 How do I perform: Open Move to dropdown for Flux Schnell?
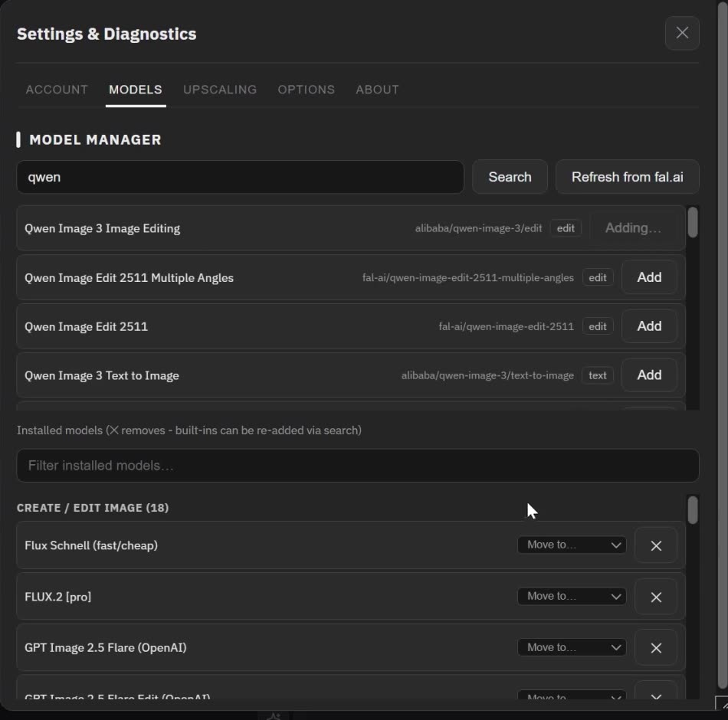click(572, 545)
